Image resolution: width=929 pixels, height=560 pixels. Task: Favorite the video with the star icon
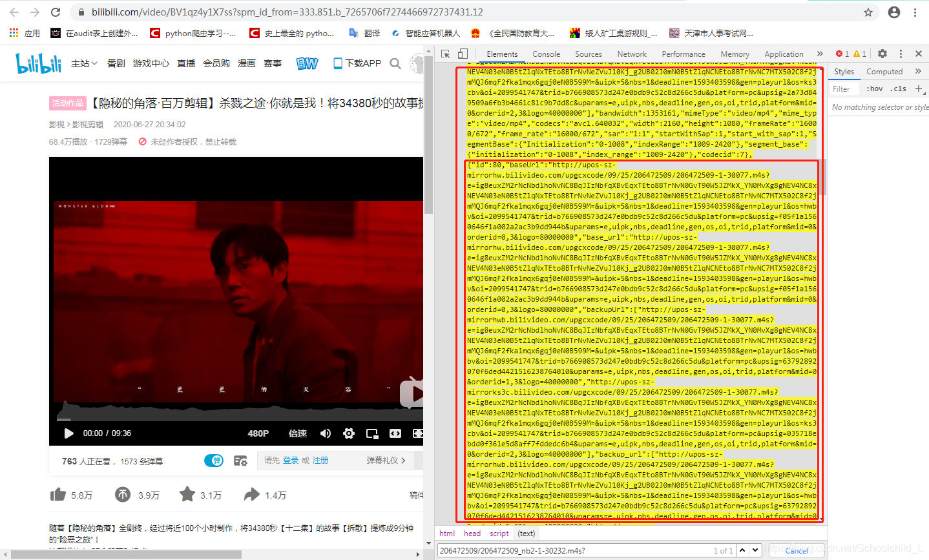click(x=187, y=495)
